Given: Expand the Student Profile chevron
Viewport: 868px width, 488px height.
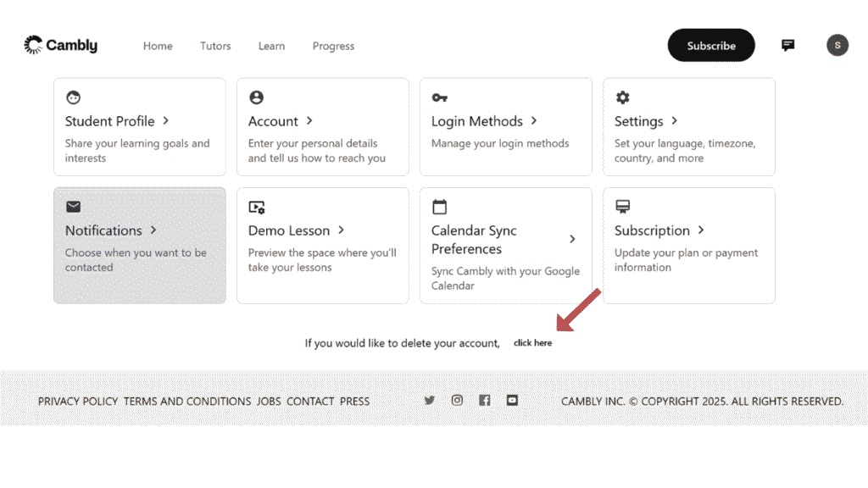Looking at the screenshot, I should point(166,121).
